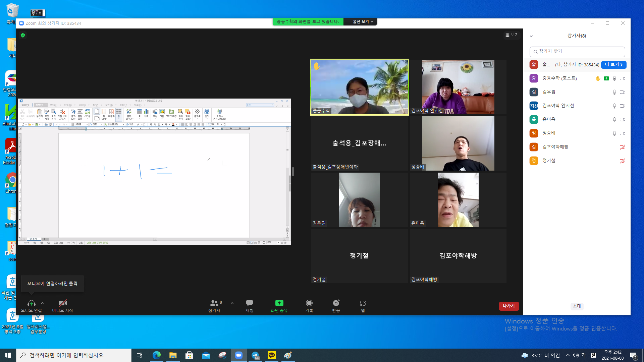Viewport: 644px width, 362px height.
Task: Expand participants options arrow in Zoom toolbar
Action: 232,303
